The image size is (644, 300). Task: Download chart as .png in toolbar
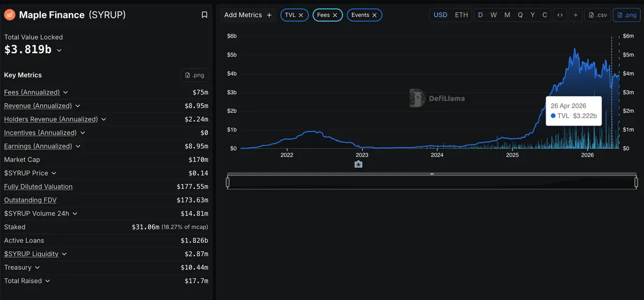[626, 15]
